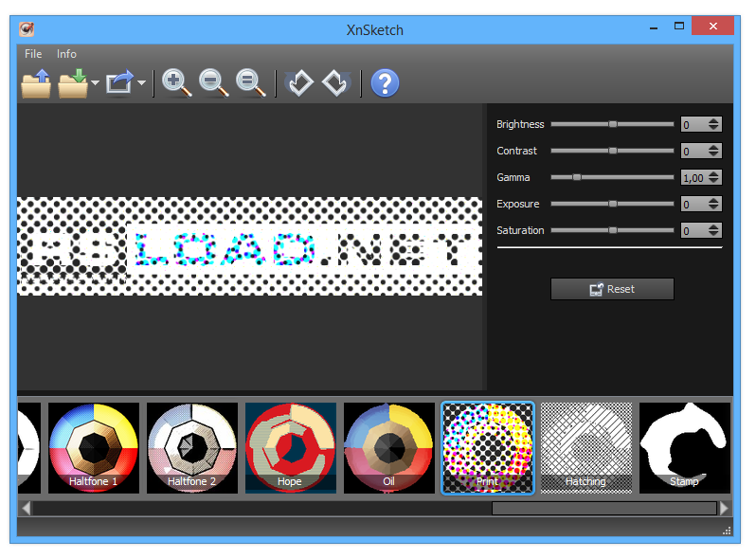Fit zoom with the equals magnifier
Image resolution: width=756 pixels, height=558 pixels.
click(x=251, y=83)
